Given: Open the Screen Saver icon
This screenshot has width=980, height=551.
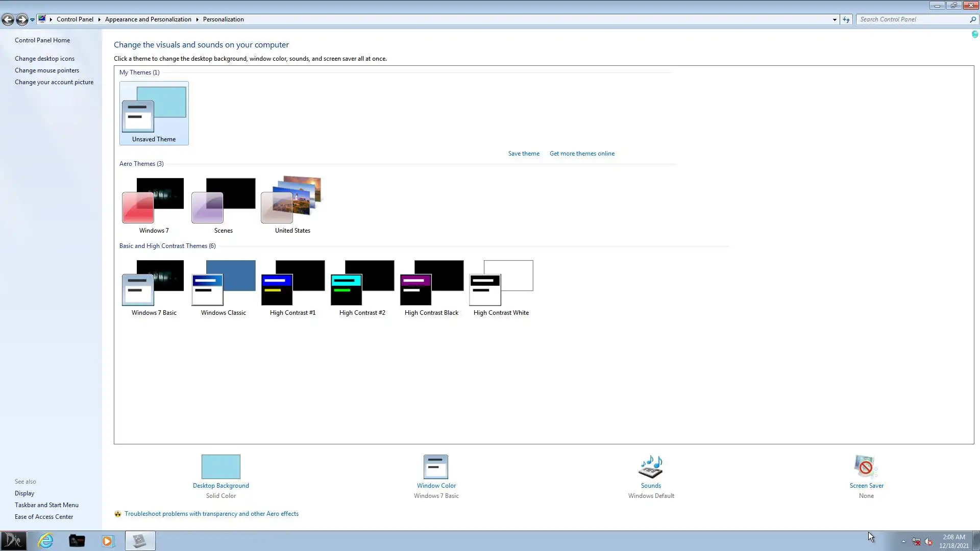Looking at the screenshot, I should point(866,466).
